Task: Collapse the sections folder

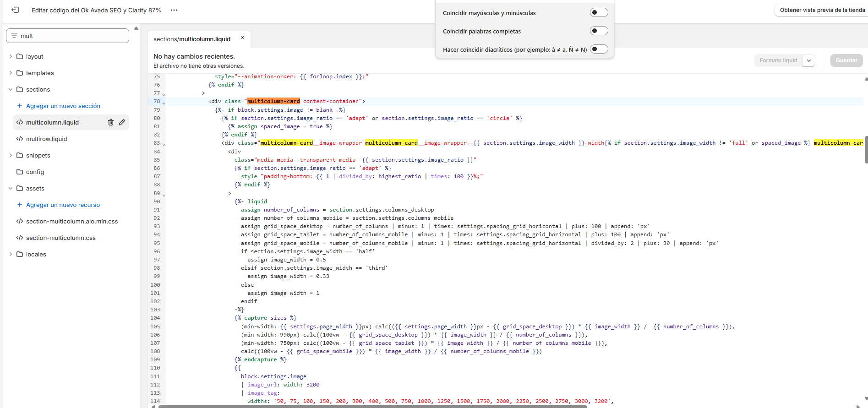Action: tap(11, 89)
